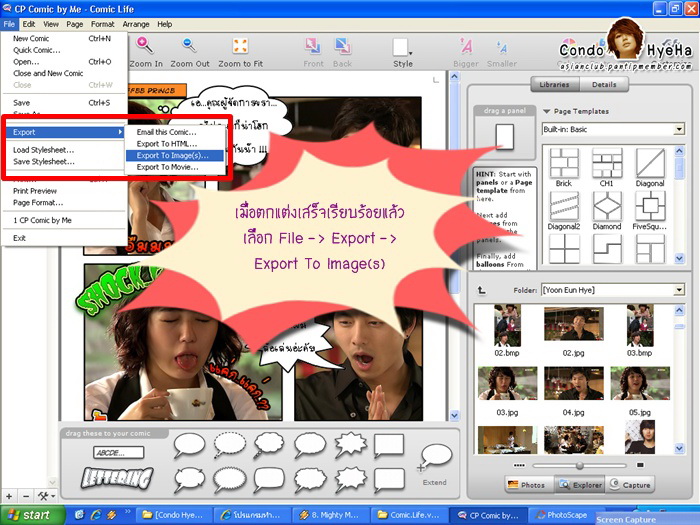Choose Export To Image(s)... in submenu
The height and width of the screenshot is (525, 700).
pos(174,155)
